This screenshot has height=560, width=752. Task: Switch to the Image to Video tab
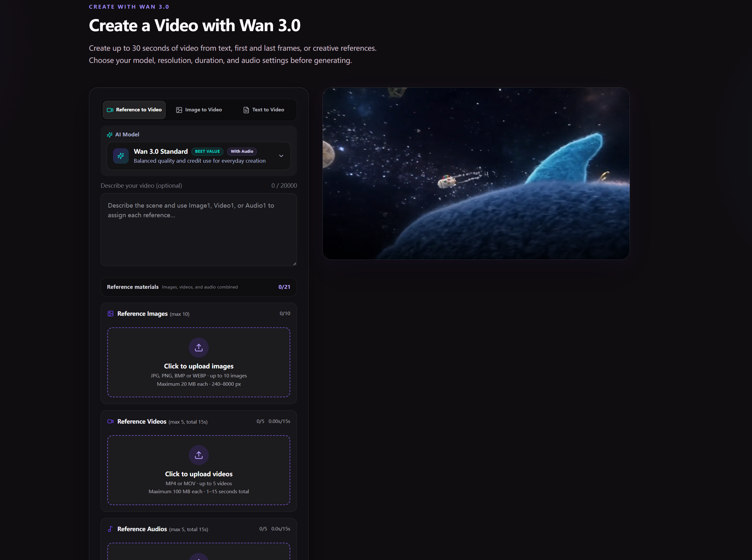[199, 110]
